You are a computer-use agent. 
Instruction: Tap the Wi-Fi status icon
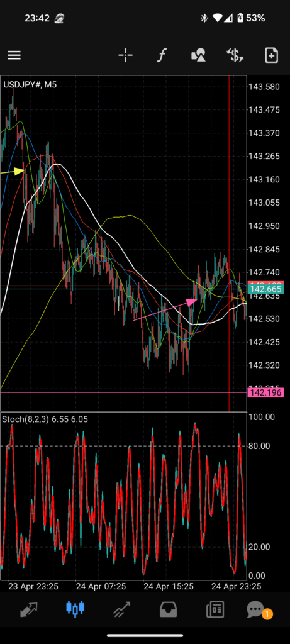[x=217, y=18]
